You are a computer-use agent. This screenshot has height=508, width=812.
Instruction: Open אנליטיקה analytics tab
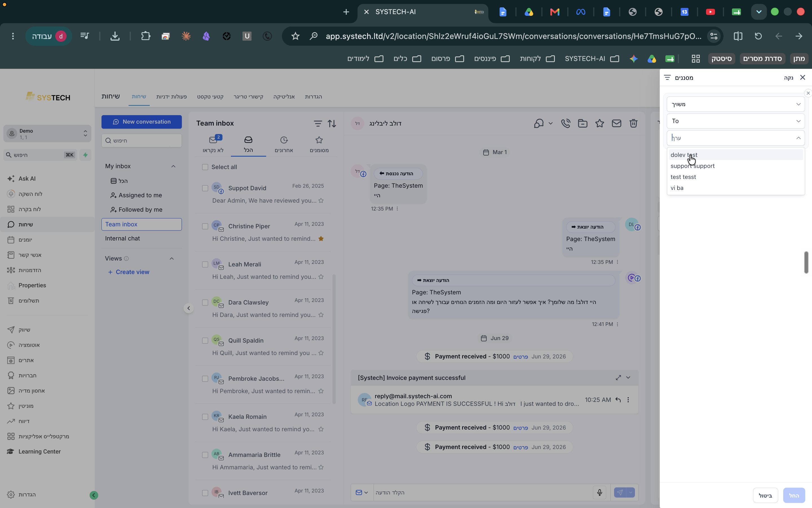(x=284, y=97)
